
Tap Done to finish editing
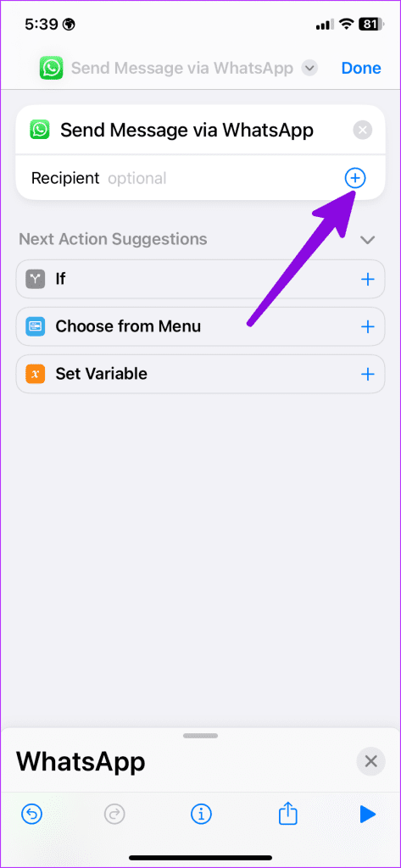[361, 68]
